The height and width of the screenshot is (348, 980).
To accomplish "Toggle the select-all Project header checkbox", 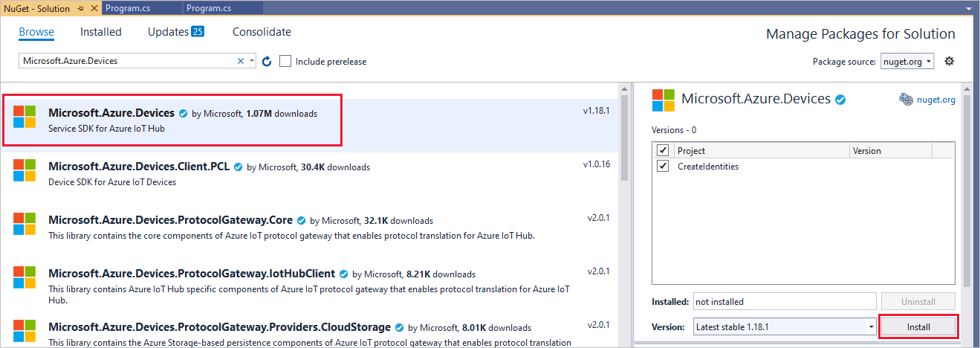I will coord(663,150).
